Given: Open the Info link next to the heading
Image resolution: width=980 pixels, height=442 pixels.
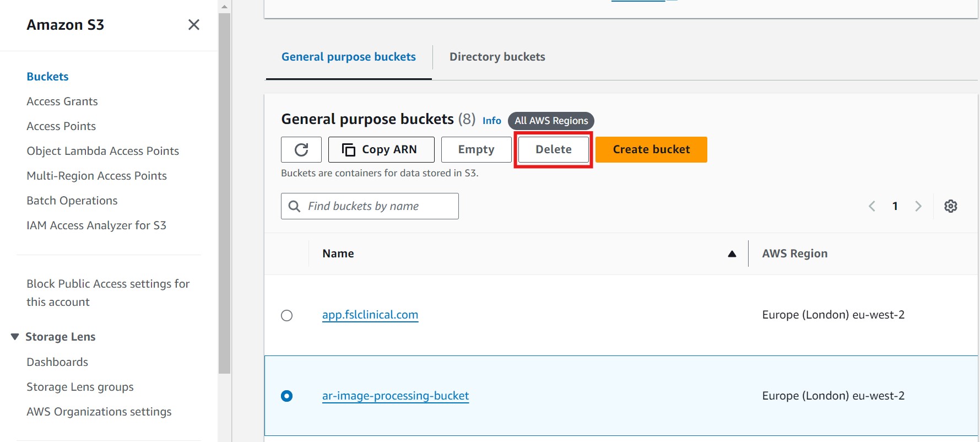Looking at the screenshot, I should [x=491, y=120].
